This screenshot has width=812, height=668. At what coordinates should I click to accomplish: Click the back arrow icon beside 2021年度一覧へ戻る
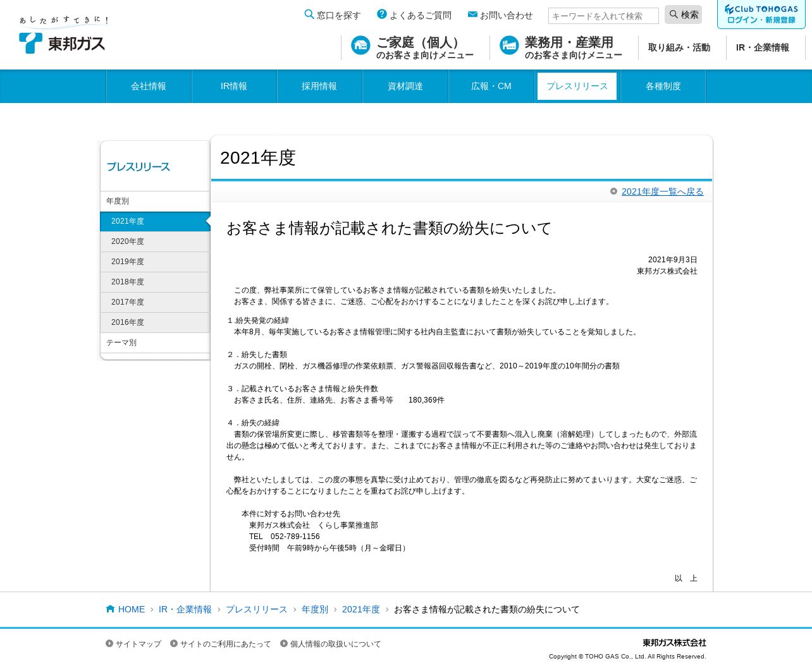(613, 191)
